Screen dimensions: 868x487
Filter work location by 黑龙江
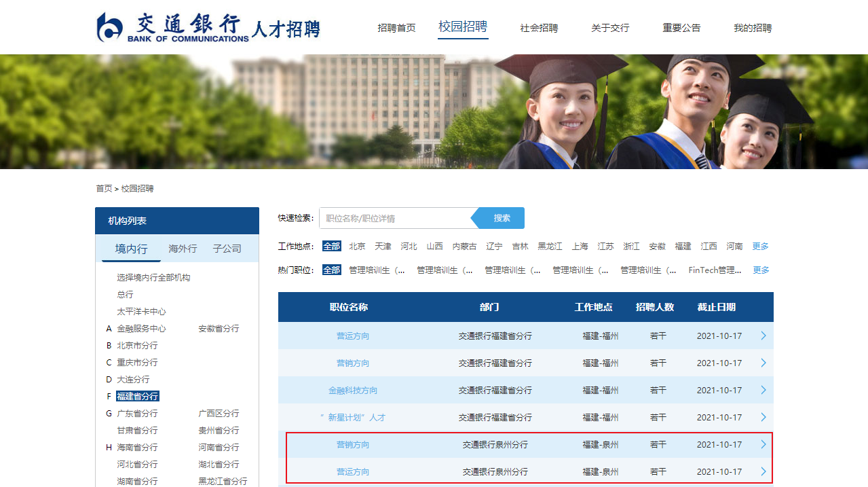[550, 246]
